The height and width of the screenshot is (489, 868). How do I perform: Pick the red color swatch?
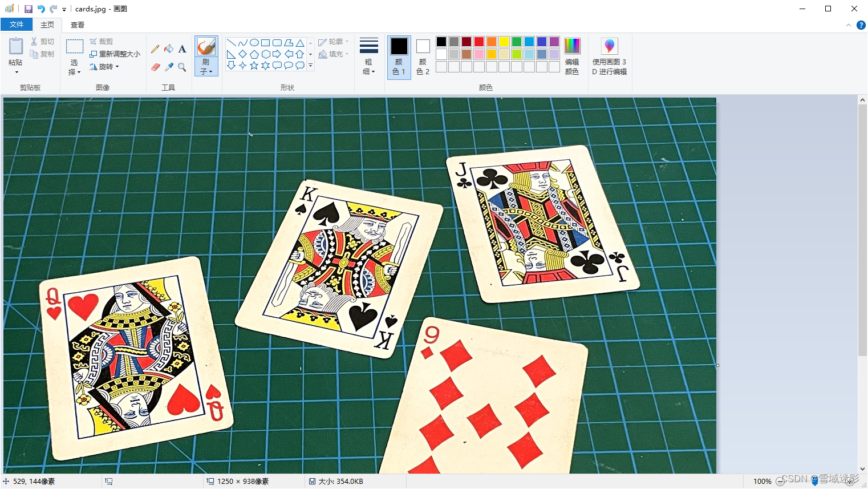(479, 42)
